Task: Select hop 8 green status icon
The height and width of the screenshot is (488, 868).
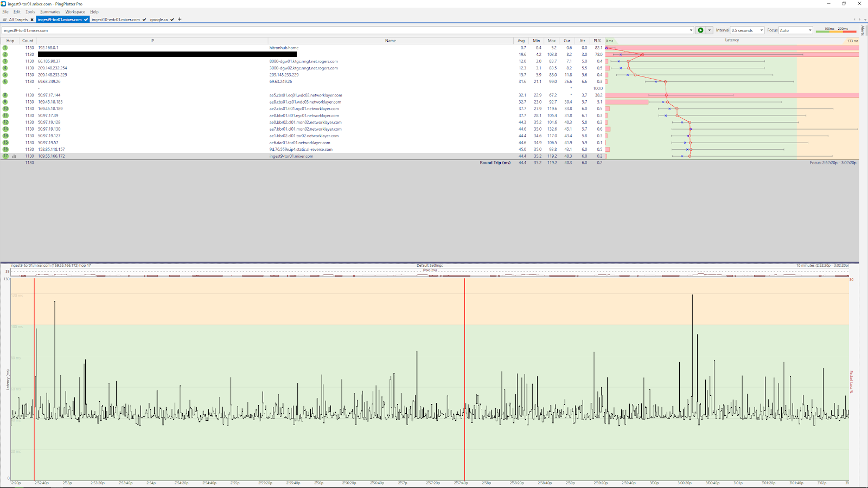Action: pyautogui.click(x=5, y=95)
